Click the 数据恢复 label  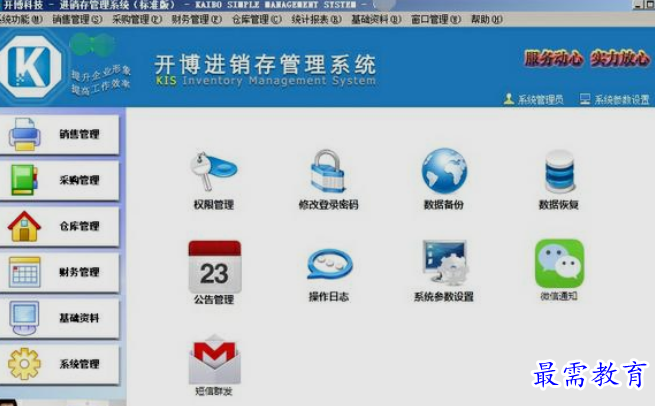[559, 205]
